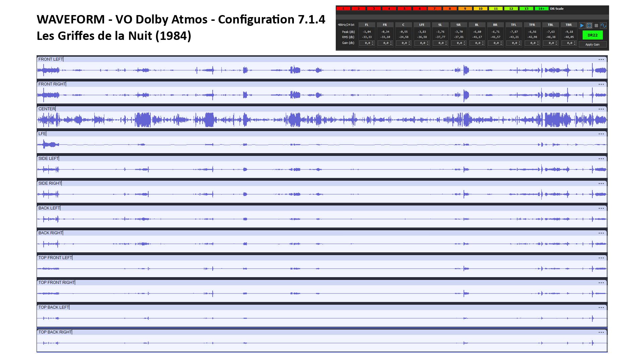The image size is (644, 362).
Task: Open TOP BACK LEFT track options ellipsis
Action: 601,308
